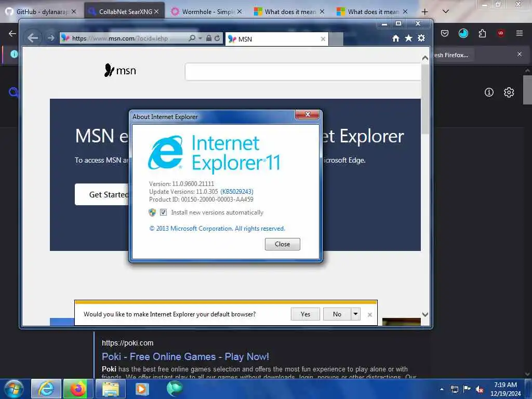Go to IE home page icon
This screenshot has height=399, width=532.
click(x=395, y=38)
